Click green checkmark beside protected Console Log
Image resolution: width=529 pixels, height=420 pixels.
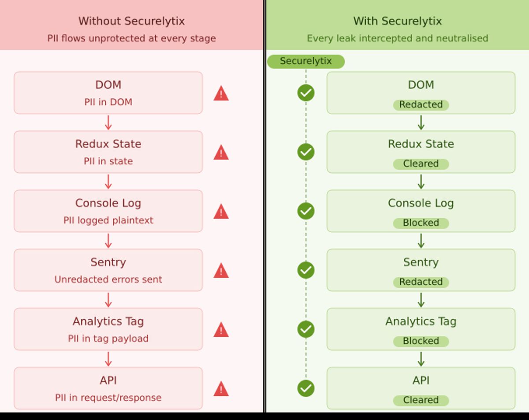[306, 211]
